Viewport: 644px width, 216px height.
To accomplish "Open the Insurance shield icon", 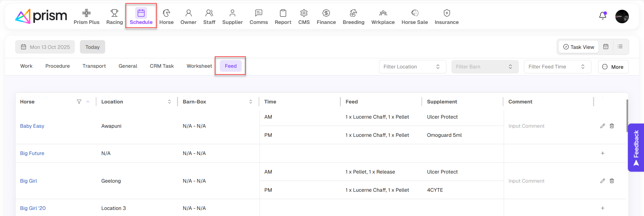I will tap(446, 13).
